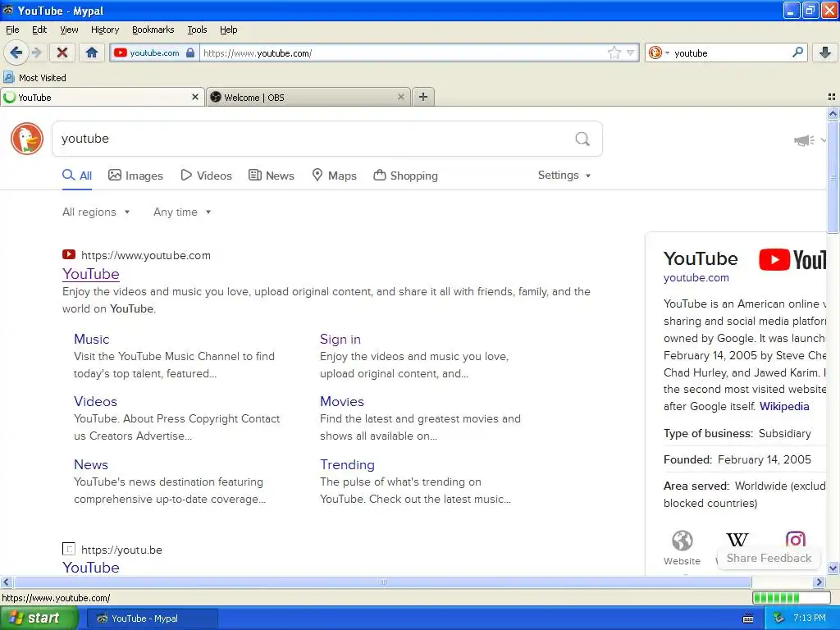Open the Most Visited bookmarks folder
Image resolution: width=840 pixels, height=630 pixels.
click(x=34, y=78)
